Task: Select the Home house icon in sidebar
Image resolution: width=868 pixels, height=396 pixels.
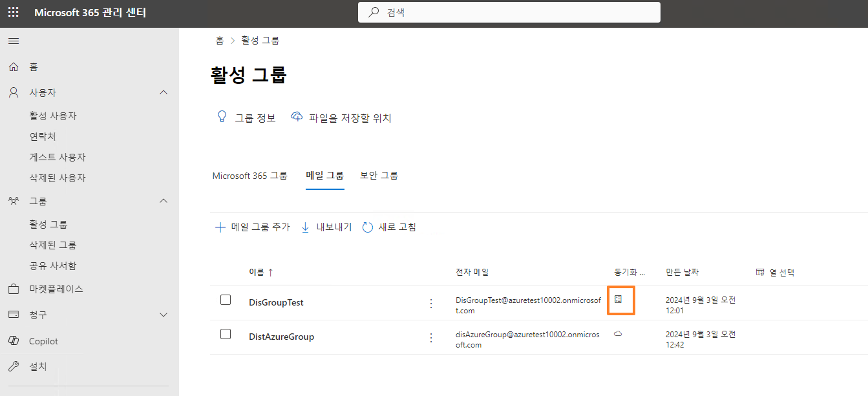Action: [x=14, y=67]
